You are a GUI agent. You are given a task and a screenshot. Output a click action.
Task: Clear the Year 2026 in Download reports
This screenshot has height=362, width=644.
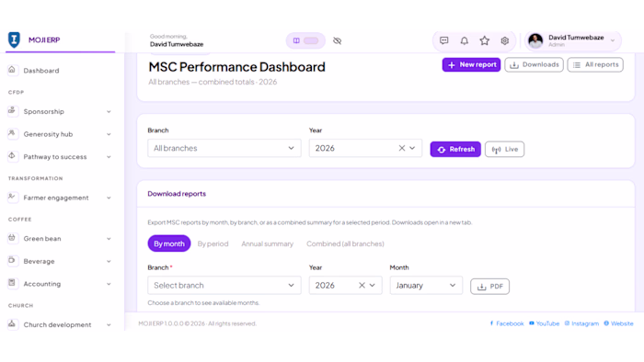coord(362,285)
